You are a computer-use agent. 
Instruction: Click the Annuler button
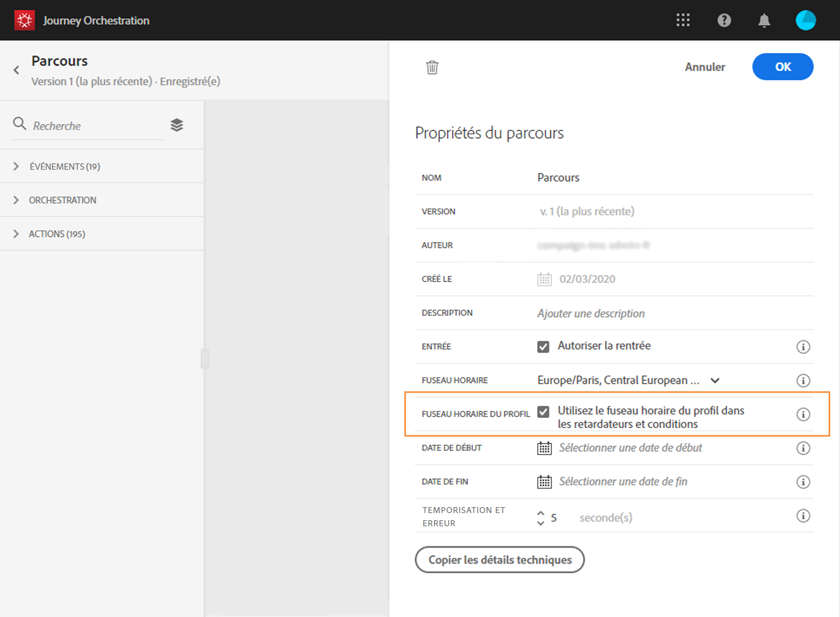pos(705,67)
